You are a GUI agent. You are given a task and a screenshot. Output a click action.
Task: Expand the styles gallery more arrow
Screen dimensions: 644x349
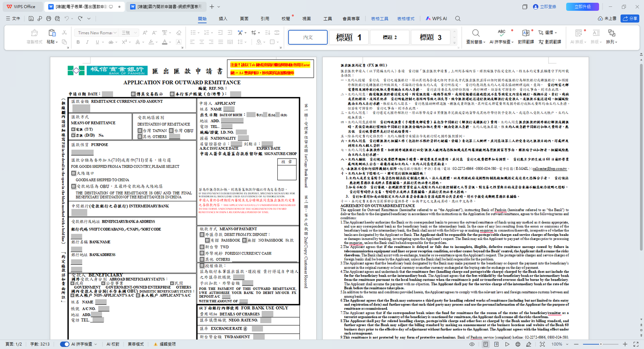(x=455, y=43)
